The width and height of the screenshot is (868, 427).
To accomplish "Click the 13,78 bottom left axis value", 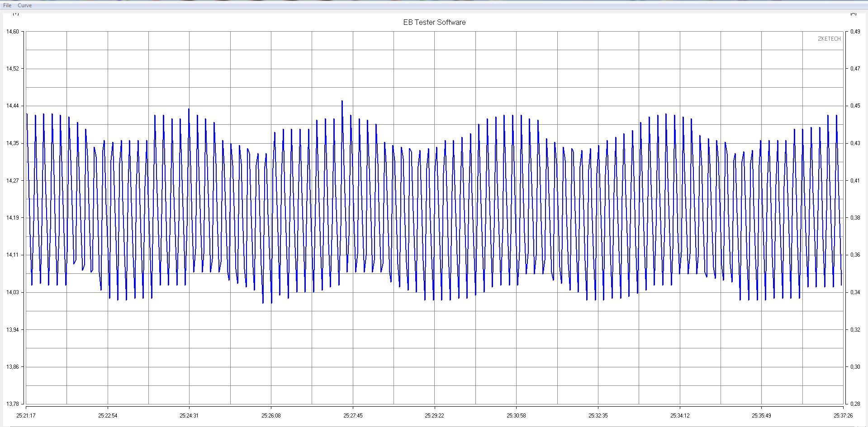I will (x=13, y=404).
